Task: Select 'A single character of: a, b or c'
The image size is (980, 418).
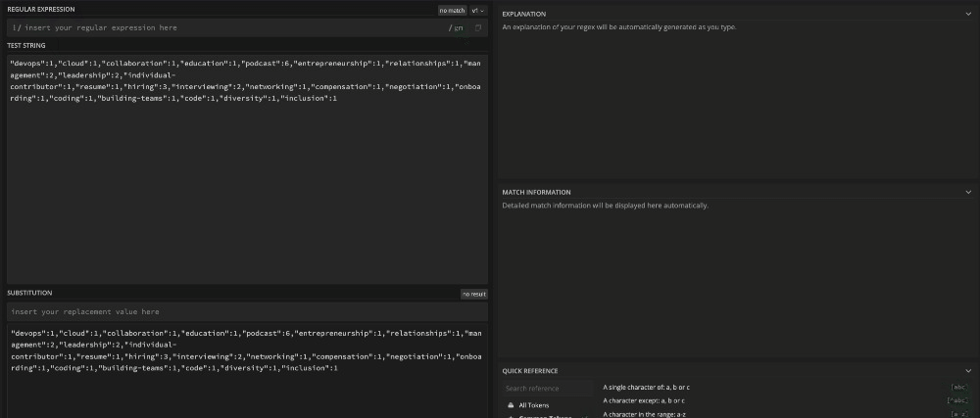Action: click(645, 387)
